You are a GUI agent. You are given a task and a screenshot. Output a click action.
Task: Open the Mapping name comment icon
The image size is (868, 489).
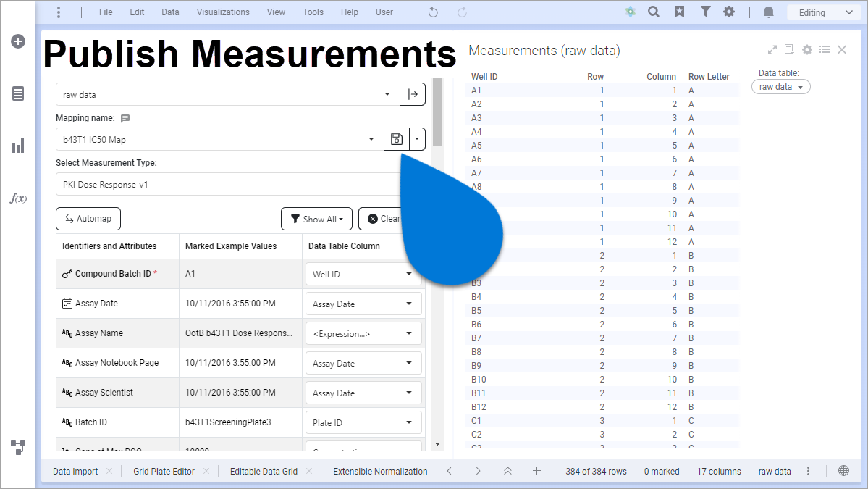[125, 118]
